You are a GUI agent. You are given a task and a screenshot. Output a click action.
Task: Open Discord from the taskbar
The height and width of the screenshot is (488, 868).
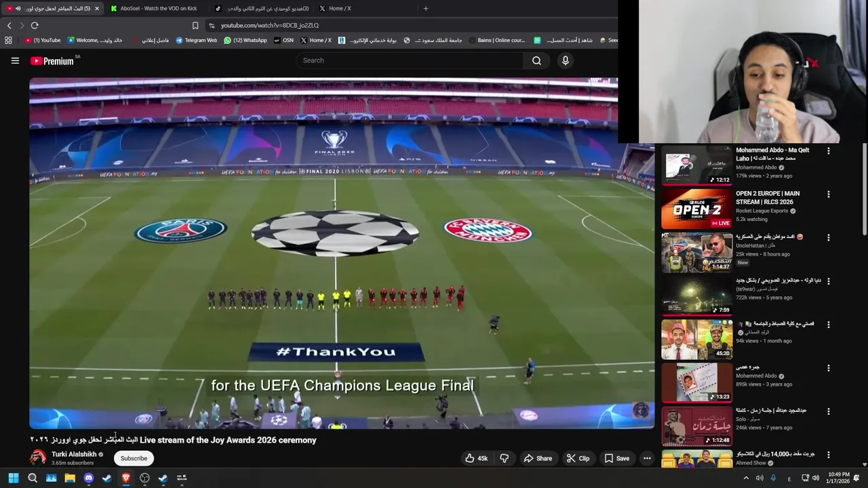point(88,478)
